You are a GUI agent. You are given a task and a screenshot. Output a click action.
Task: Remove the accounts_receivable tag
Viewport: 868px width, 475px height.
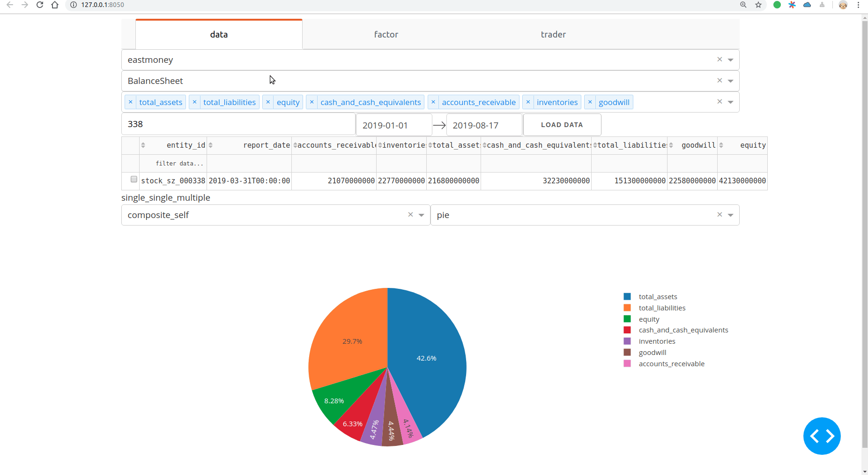coord(433,102)
